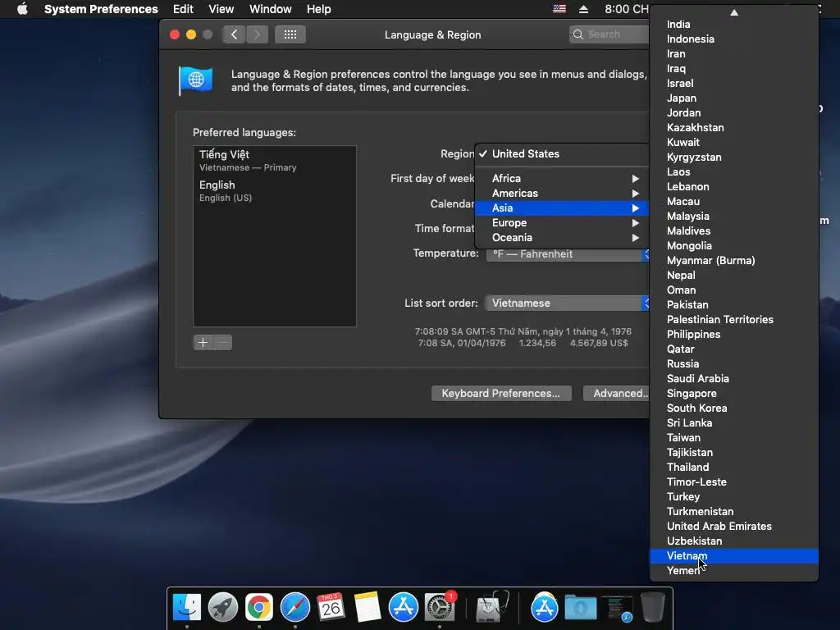Close the Language & Region window
Viewport: 840px width, 630px height.
point(175,34)
